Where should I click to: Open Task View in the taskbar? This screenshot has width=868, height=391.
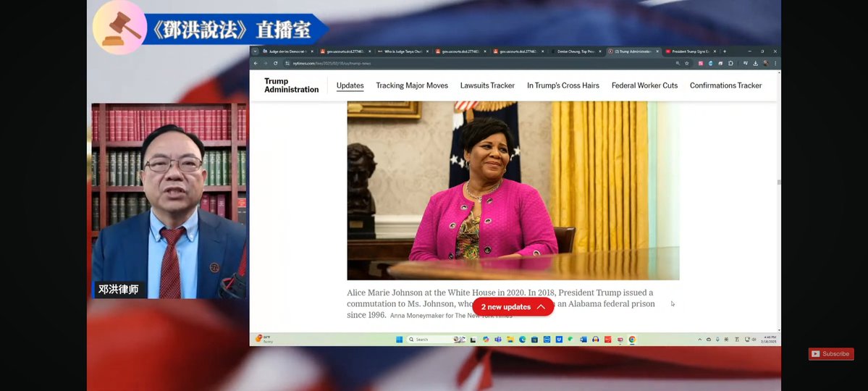pos(473,340)
